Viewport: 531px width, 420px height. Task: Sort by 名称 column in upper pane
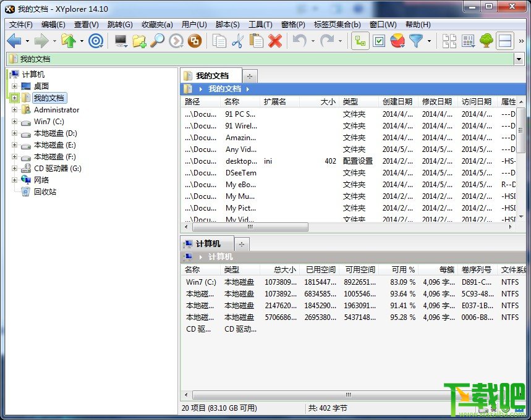tap(240, 101)
